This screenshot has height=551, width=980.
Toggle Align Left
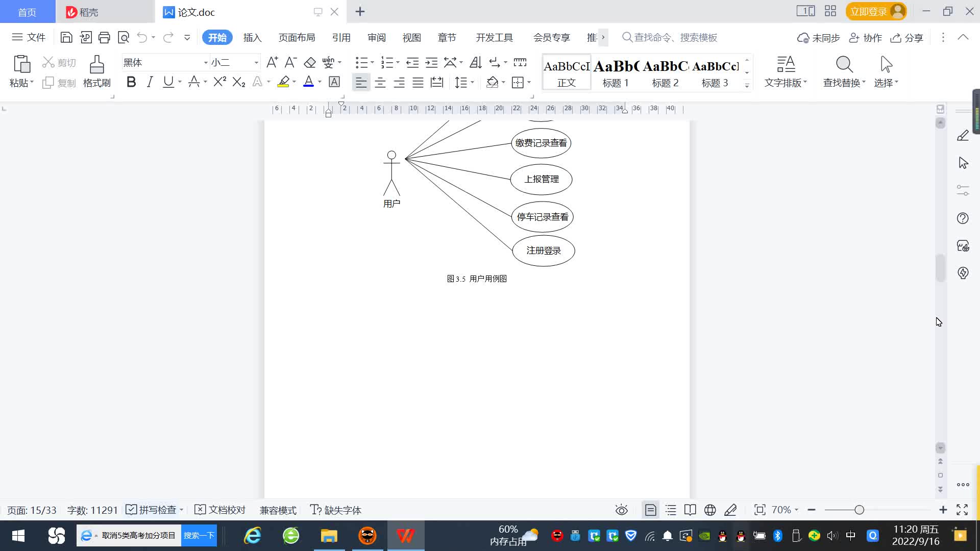tap(361, 82)
